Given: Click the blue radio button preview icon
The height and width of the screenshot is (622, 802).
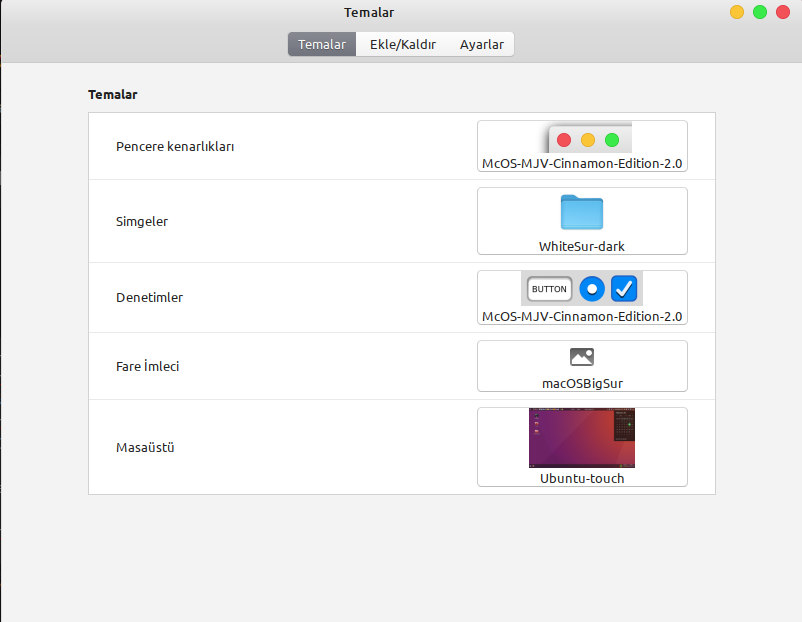Looking at the screenshot, I should pyautogui.click(x=592, y=289).
